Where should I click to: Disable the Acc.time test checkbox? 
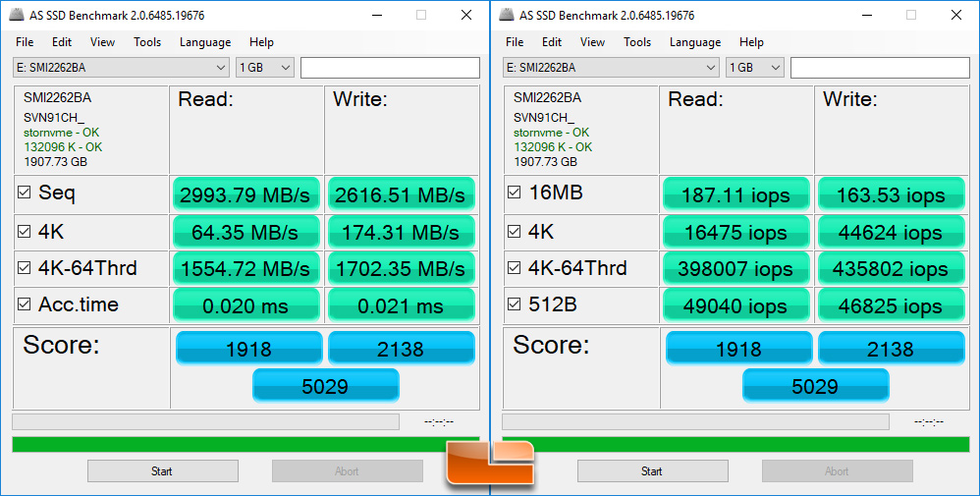[x=24, y=303]
